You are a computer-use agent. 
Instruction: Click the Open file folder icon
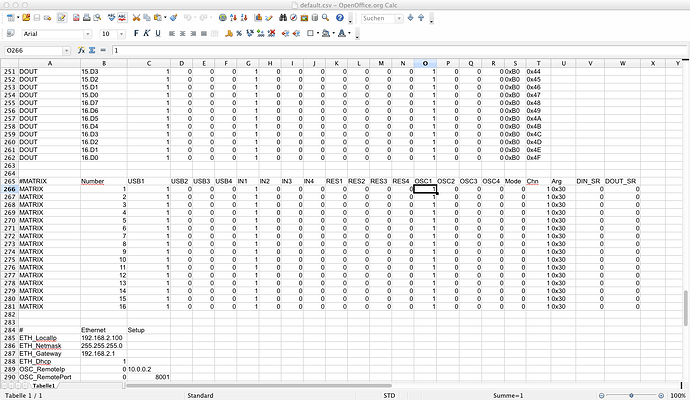point(26,18)
